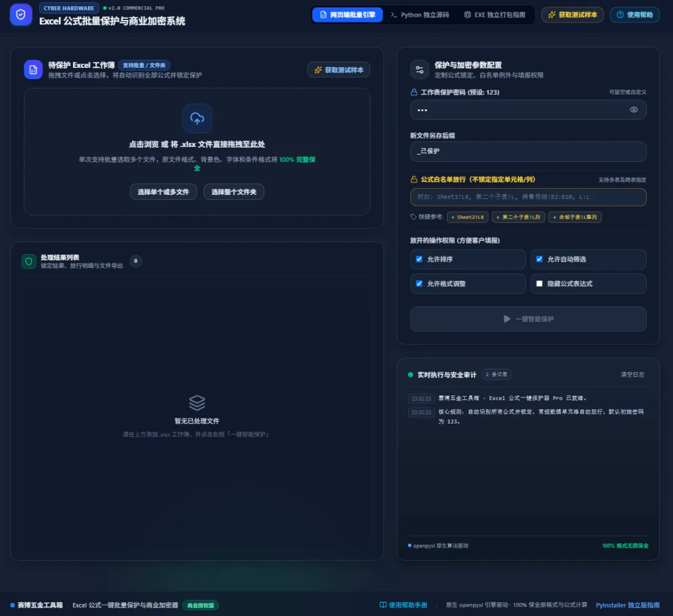This screenshot has height=616, width=673.
Task: Click 一键智能保护 run button
Action: point(528,319)
